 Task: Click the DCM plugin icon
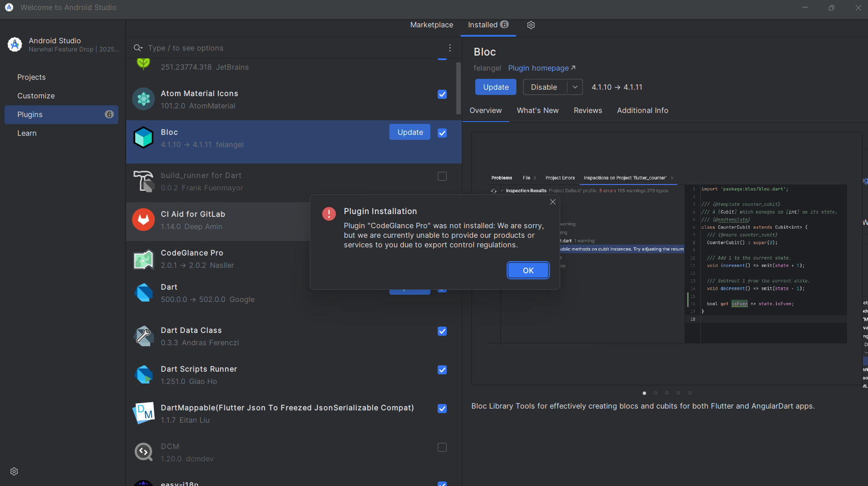pyautogui.click(x=143, y=452)
